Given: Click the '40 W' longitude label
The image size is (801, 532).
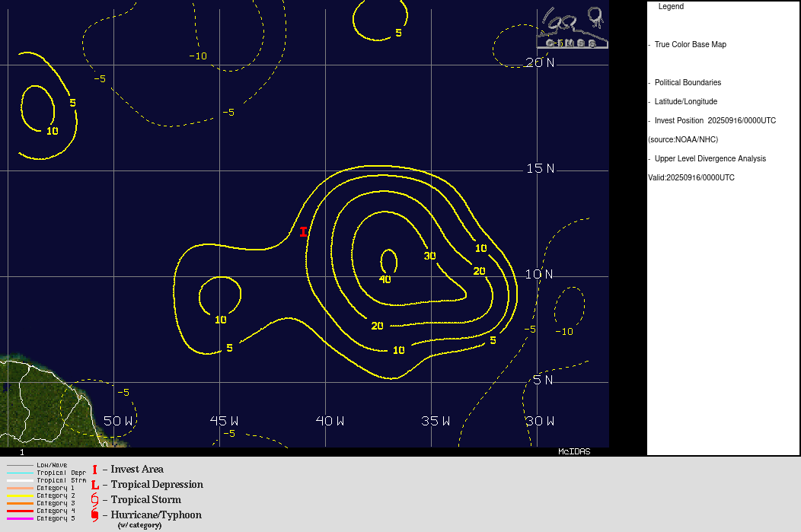Looking at the screenshot, I should pyautogui.click(x=330, y=421).
